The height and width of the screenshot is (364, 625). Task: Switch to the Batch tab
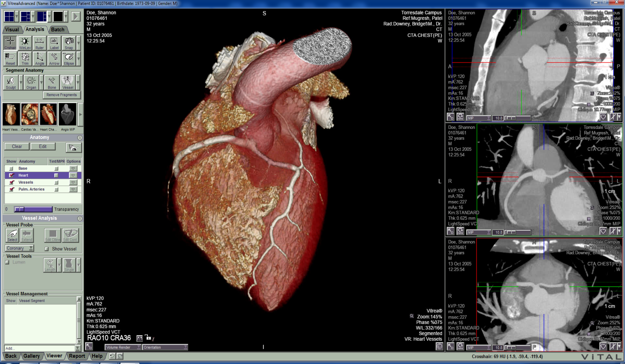58,29
